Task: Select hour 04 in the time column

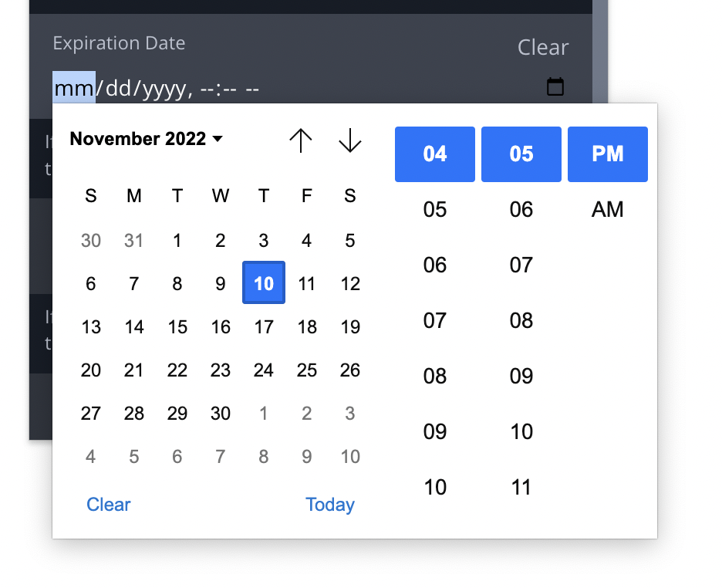Action: [434, 154]
